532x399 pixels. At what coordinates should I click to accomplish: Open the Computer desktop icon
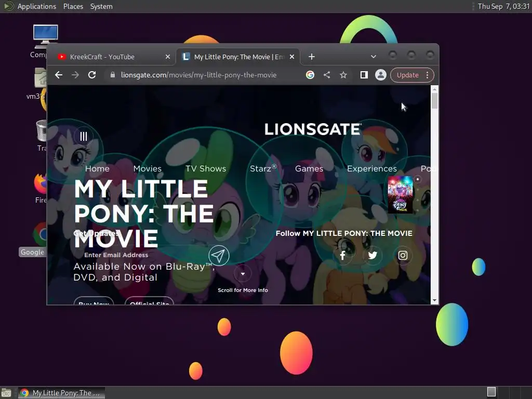coord(45,37)
